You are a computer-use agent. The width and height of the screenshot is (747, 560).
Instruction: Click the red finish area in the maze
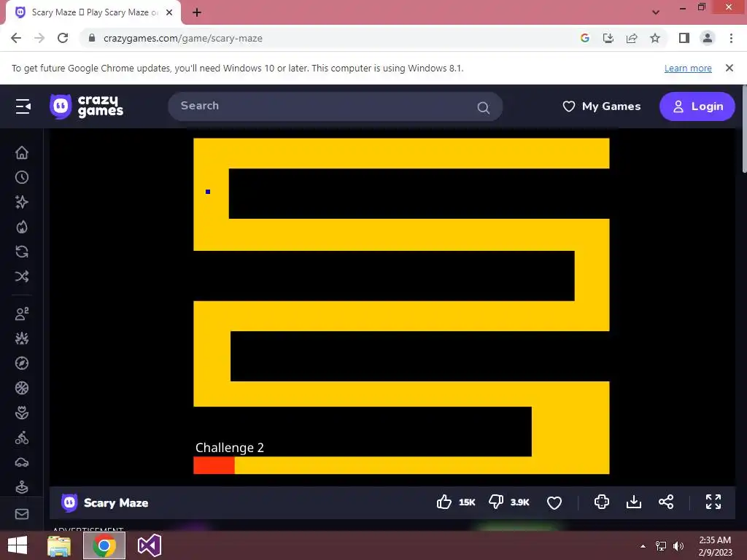click(x=214, y=465)
